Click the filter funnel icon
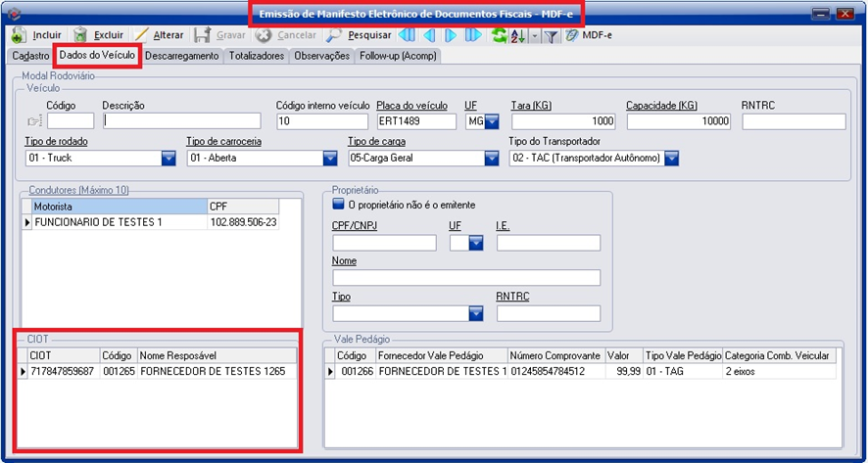 pyautogui.click(x=552, y=35)
